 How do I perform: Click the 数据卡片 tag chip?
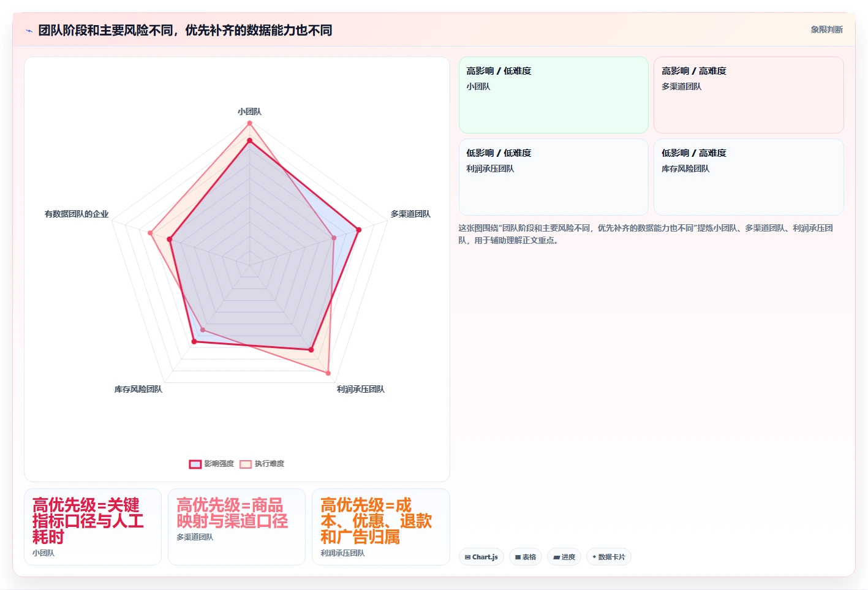pyautogui.click(x=609, y=557)
